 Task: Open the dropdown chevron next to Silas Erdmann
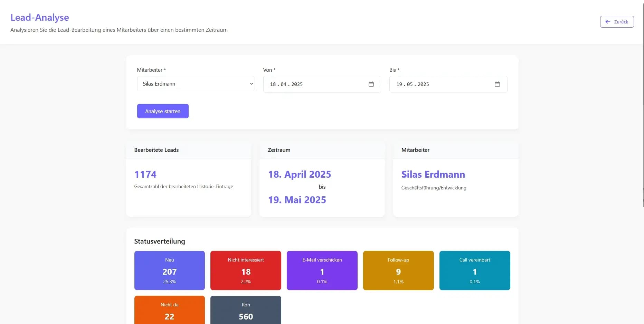pyautogui.click(x=251, y=84)
